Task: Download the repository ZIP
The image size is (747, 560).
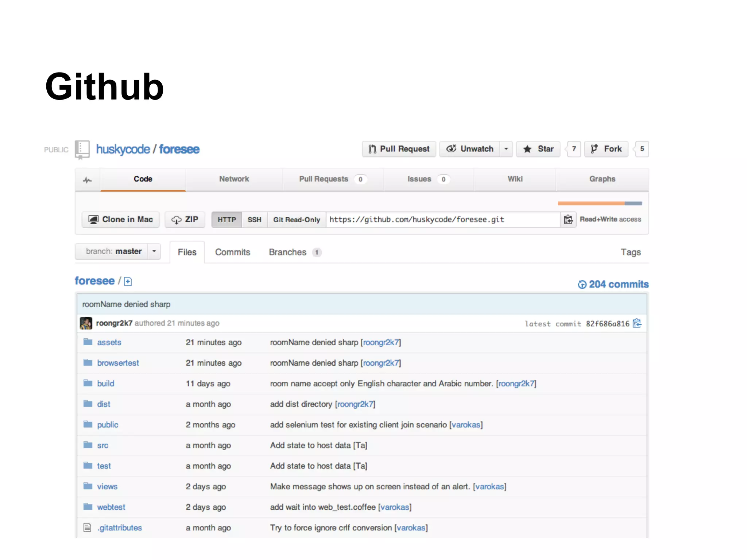Action: click(185, 219)
